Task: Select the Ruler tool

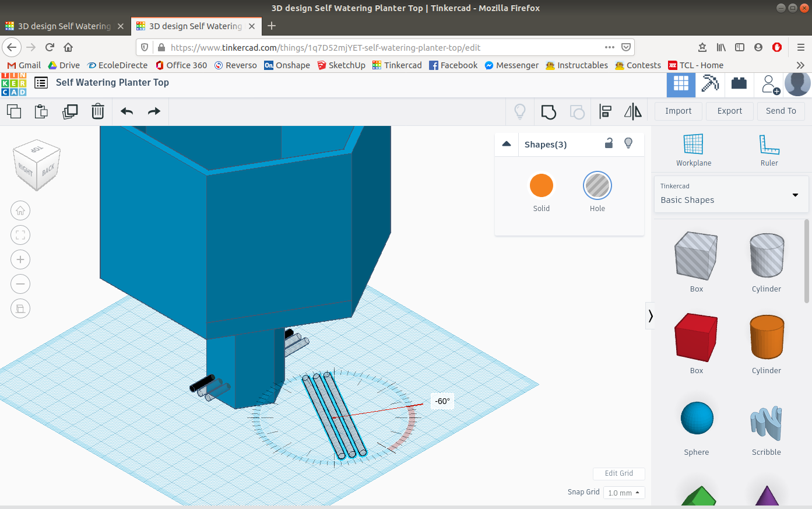Action: click(x=768, y=149)
